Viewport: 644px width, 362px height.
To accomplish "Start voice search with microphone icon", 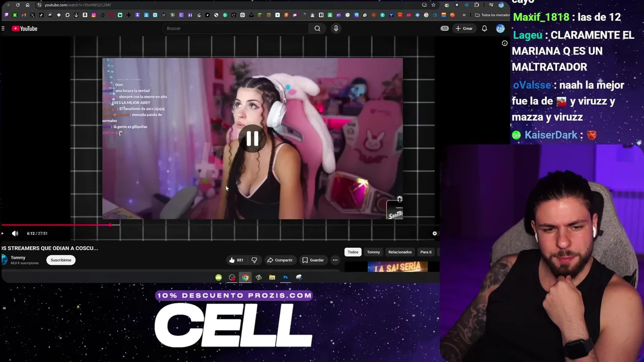I will coord(336,28).
